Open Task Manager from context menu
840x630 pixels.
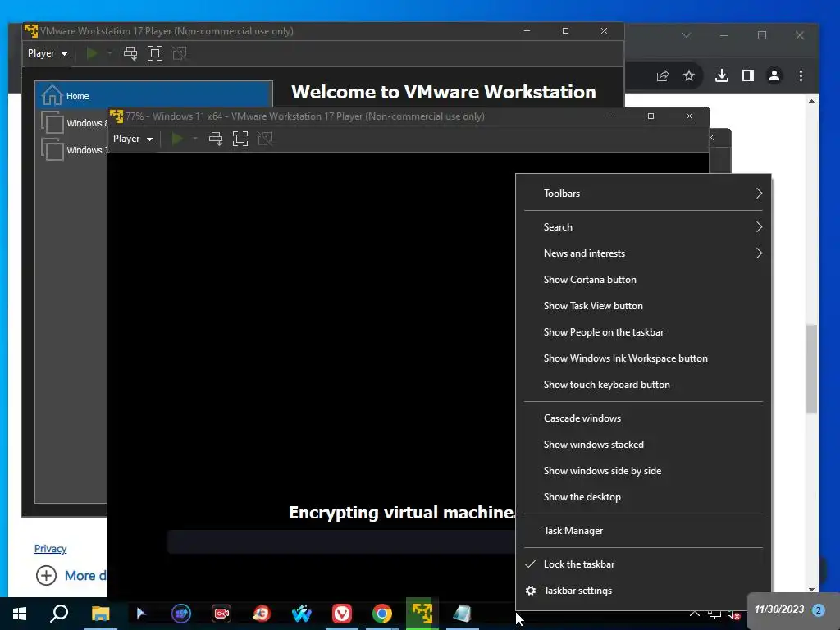pos(643,531)
